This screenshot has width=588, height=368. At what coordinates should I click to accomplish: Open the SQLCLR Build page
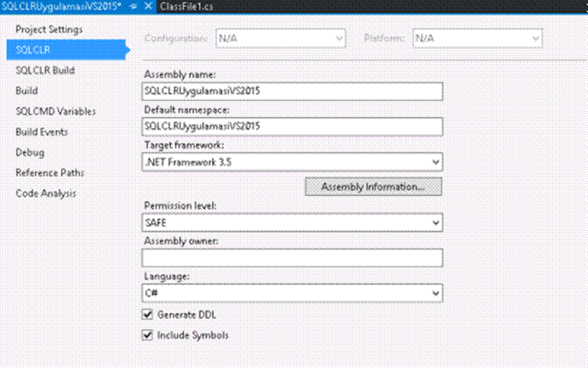[x=45, y=70]
